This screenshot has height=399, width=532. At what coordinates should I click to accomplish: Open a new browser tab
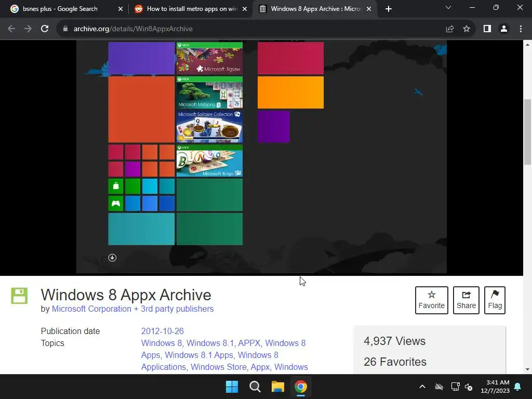click(389, 9)
